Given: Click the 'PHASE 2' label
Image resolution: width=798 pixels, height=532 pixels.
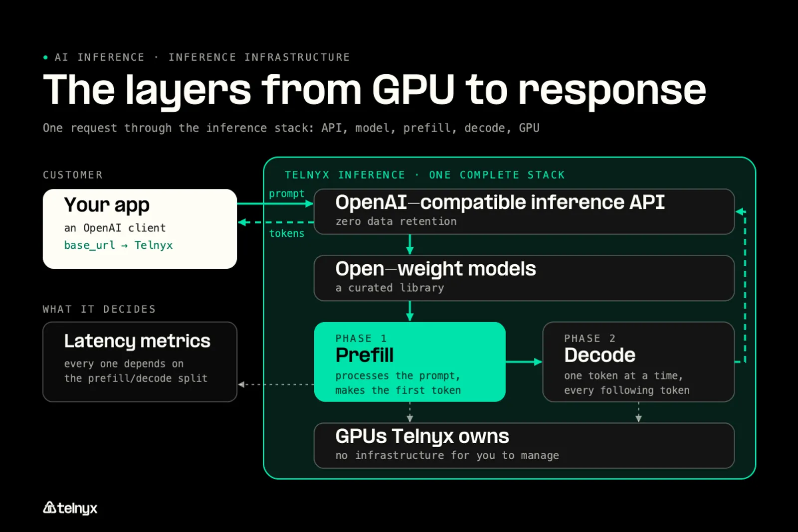Looking at the screenshot, I should coord(590,339).
